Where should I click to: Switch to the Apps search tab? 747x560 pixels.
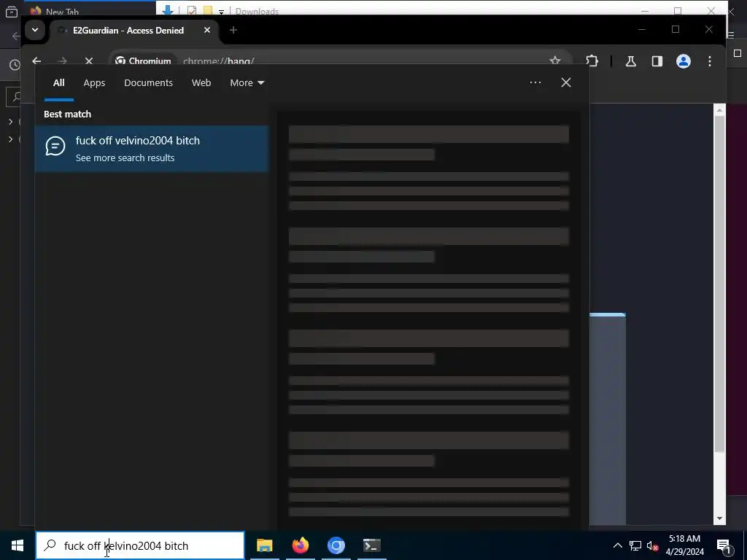click(94, 83)
